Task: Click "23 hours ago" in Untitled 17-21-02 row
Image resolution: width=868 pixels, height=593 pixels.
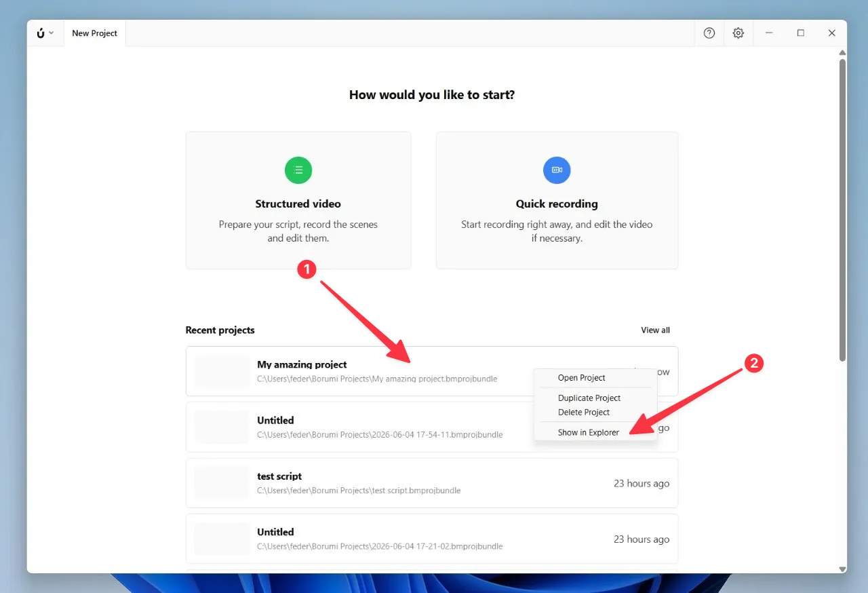Action: tap(642, 539)
